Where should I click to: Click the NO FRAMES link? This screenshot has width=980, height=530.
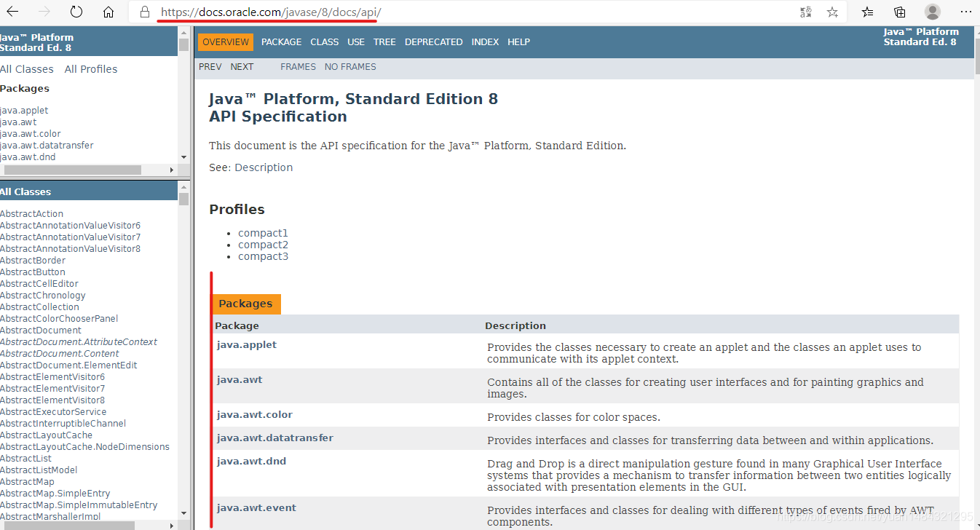350,67
